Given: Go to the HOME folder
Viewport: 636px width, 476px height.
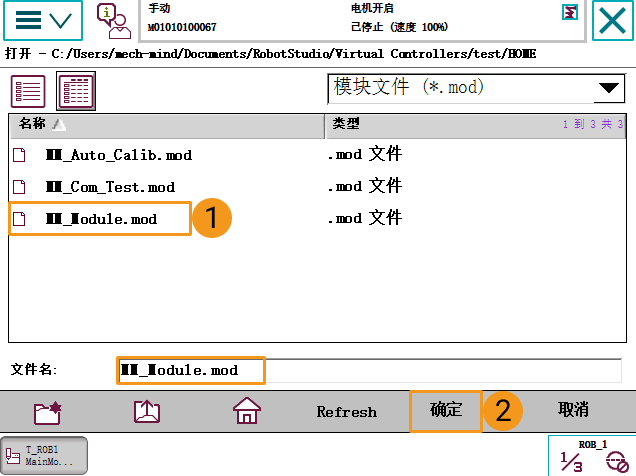Looking at the screenshot, I should 247,411.
